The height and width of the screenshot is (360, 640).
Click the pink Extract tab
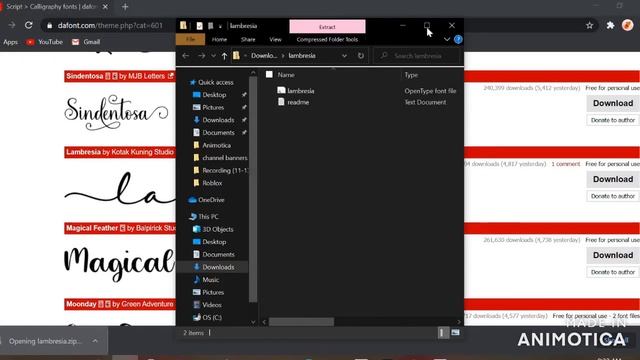tap(327, 27)
